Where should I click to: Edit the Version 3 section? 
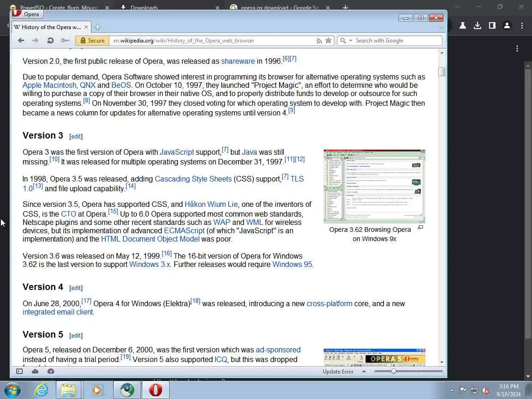(x=76, y=136)
